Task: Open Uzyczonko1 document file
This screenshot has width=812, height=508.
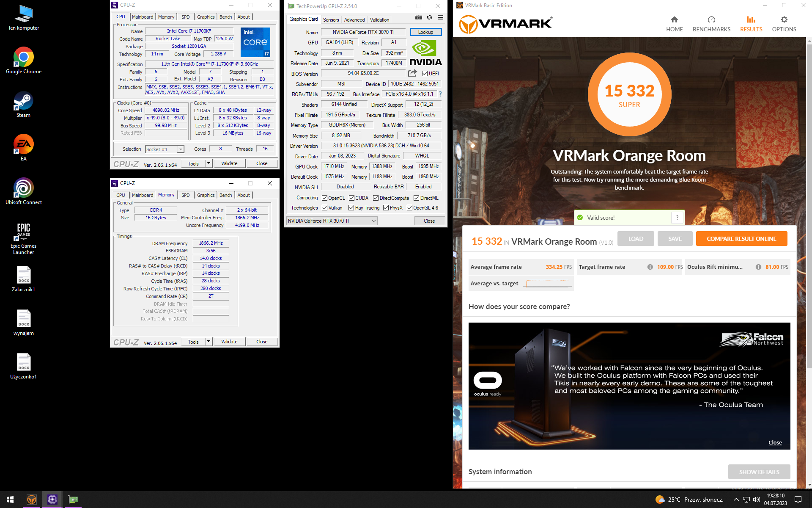Action: point(23,366)
